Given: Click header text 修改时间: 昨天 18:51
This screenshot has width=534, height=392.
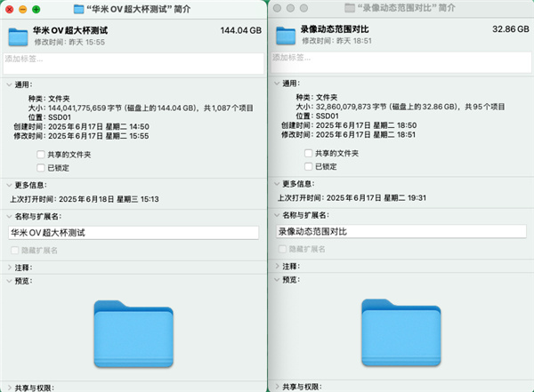Looking at the screenshot, I should click(x=336, y=41).
